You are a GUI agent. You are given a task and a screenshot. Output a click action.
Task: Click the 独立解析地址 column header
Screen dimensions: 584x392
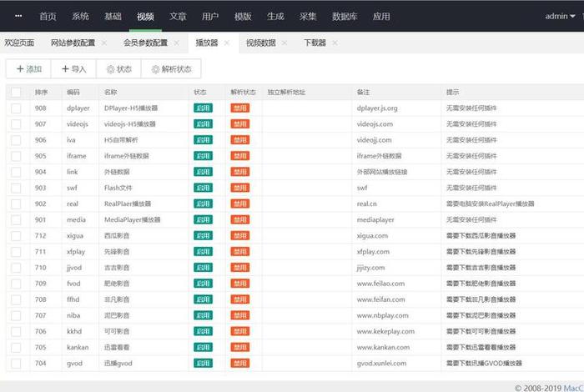click(x=286, y=92)
